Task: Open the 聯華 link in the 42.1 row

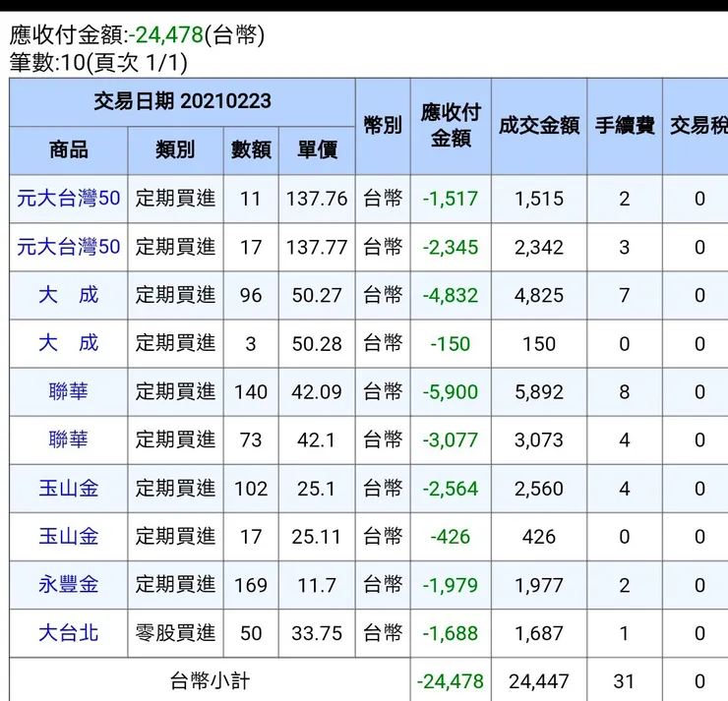Action: [69, 439]
